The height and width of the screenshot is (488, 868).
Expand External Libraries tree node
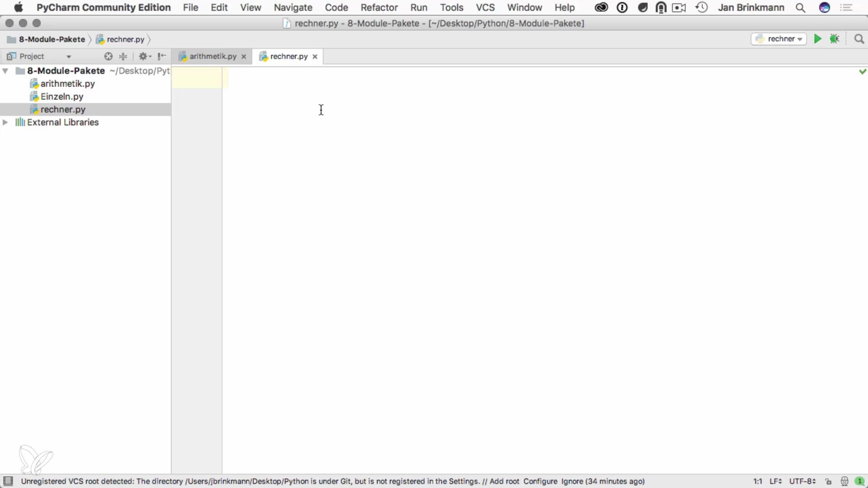(x=5, y=122)
